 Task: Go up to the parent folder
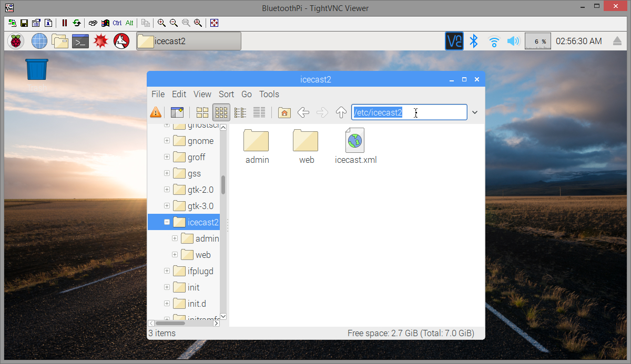point(341,112)
